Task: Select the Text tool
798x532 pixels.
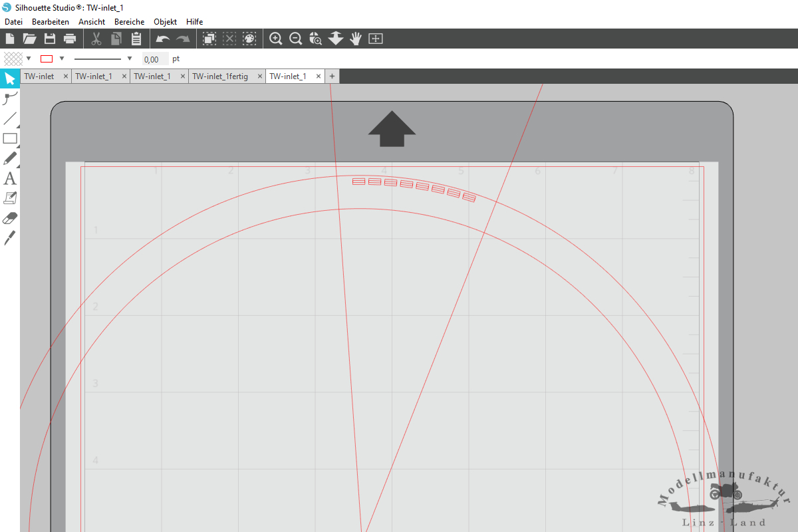Action: (x=10, y=178)
